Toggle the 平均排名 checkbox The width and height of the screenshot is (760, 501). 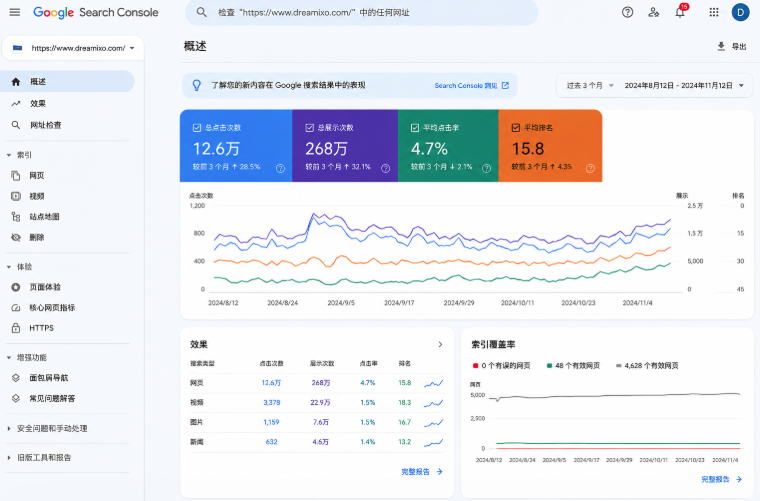point(516,128)
